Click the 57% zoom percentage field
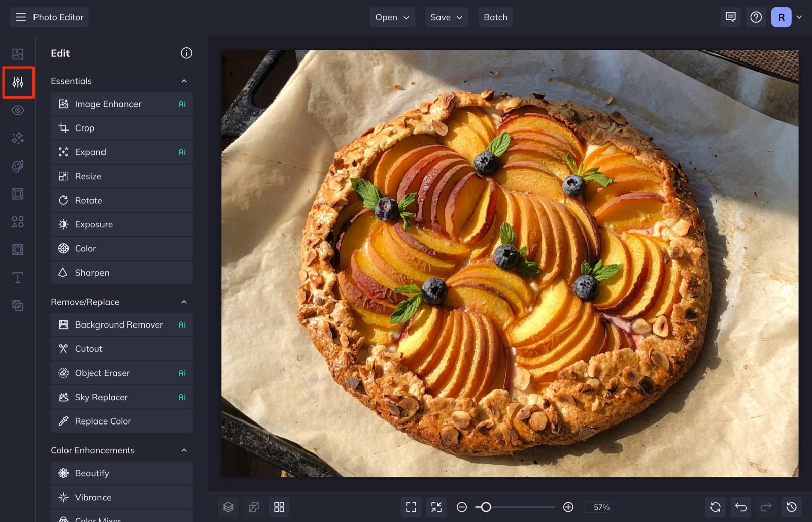Screen dimensions: 812x522 click(x=599, y=507)
